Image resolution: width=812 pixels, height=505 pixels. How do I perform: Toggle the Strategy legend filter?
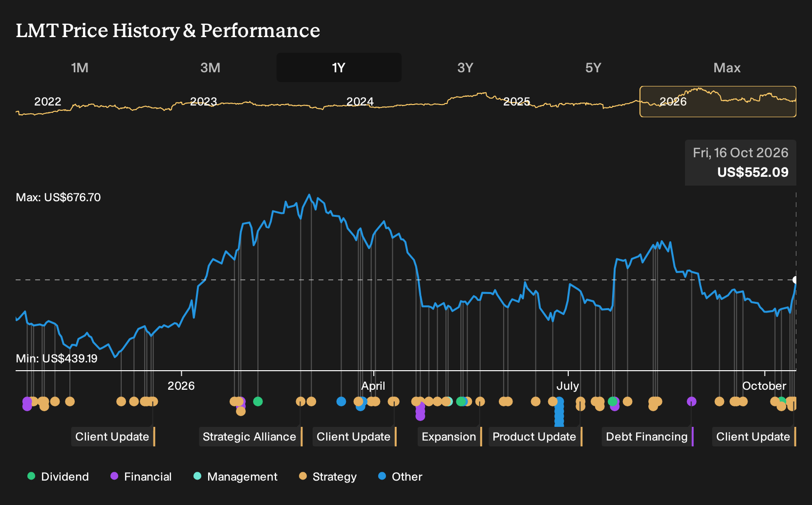coord(328,477)
